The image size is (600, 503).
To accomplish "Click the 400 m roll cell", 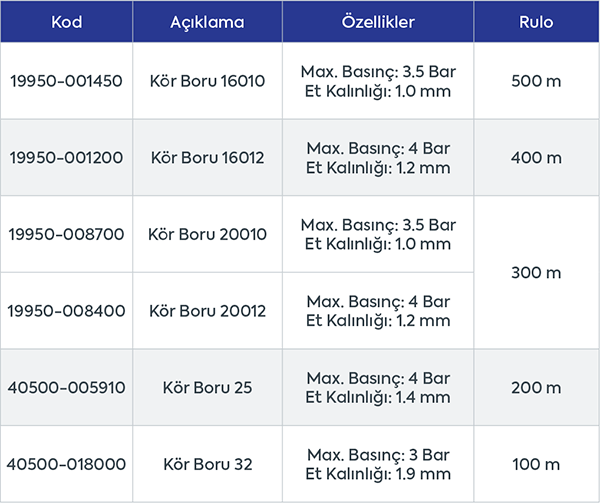I will point(537,158).
